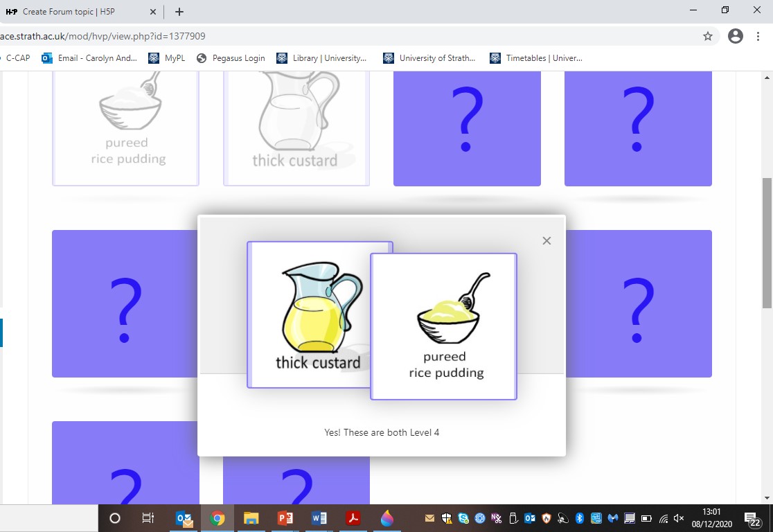Click the orange shield tray icon

pos(547,518)
